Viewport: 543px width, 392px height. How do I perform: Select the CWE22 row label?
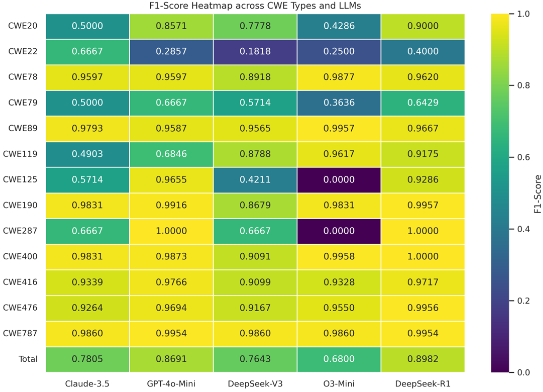23,51
